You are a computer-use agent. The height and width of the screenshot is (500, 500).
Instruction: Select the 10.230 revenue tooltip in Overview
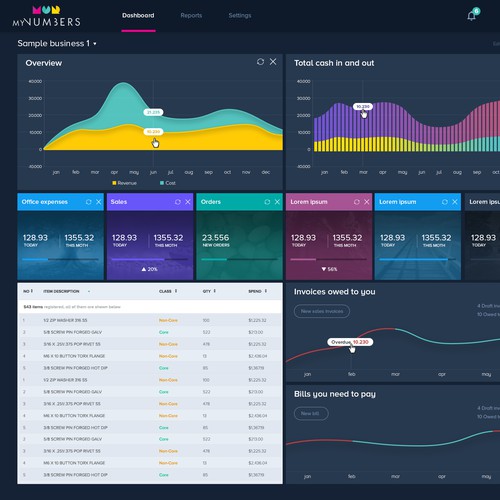click(x=153, y=132)
